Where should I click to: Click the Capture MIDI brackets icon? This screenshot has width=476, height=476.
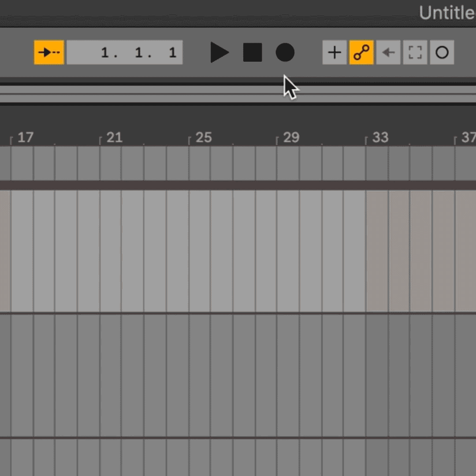[415, 52]
